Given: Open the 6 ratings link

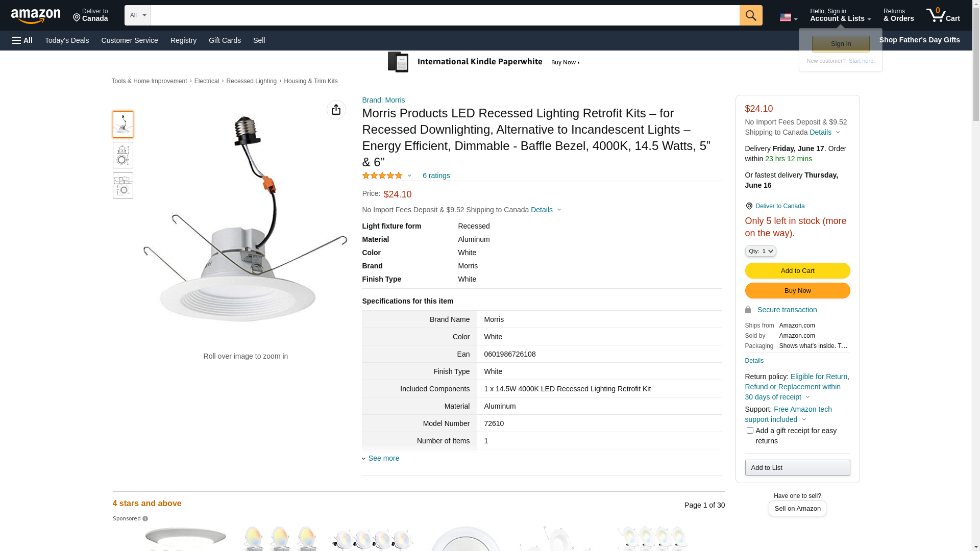Looking at the screenshot, I should (x=436, y=176).
